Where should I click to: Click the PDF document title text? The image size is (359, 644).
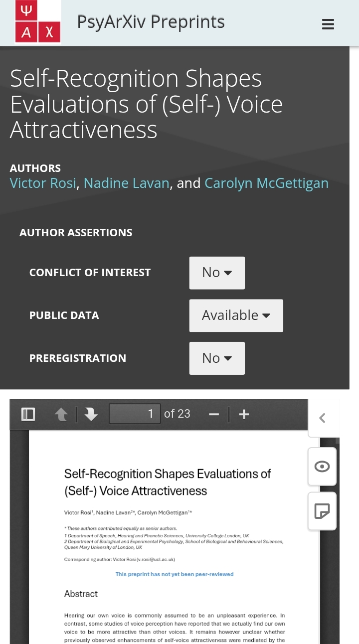pos(168,482)
